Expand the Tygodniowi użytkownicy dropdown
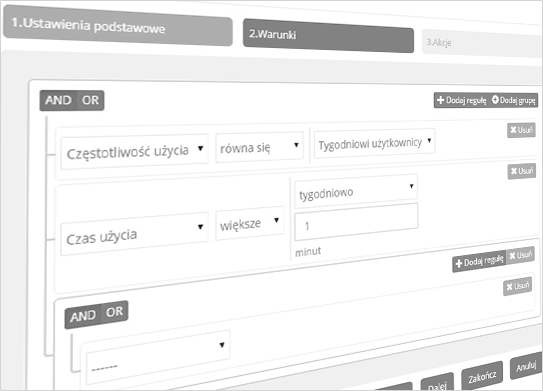543x391 pixels. (375, 143)
